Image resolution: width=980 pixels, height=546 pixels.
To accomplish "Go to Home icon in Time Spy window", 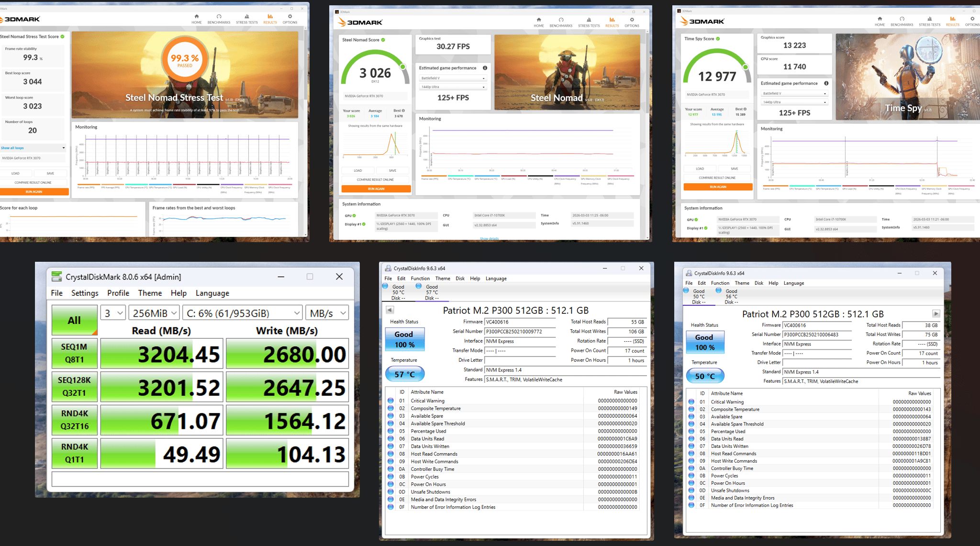I will click(880, 19).
